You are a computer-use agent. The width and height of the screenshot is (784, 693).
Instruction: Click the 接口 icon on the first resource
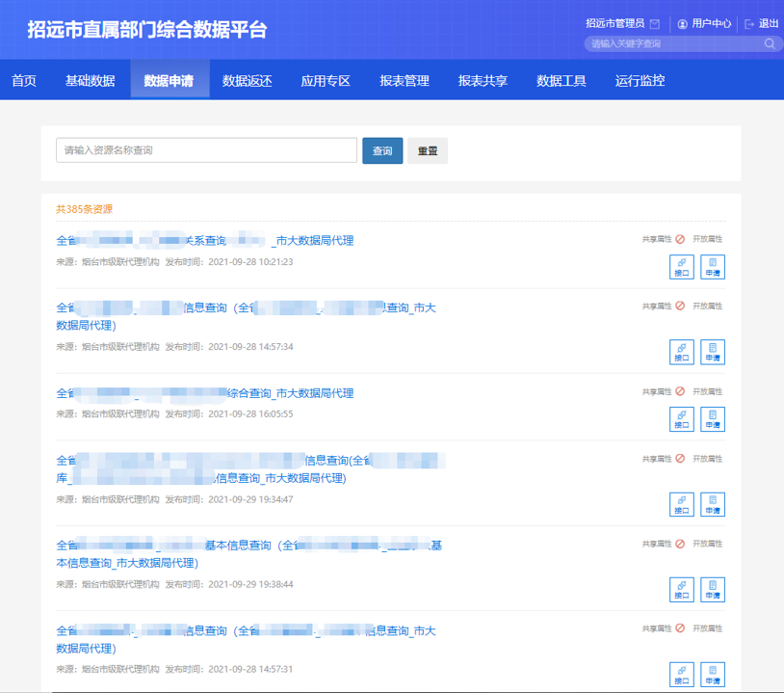[681, 267]
